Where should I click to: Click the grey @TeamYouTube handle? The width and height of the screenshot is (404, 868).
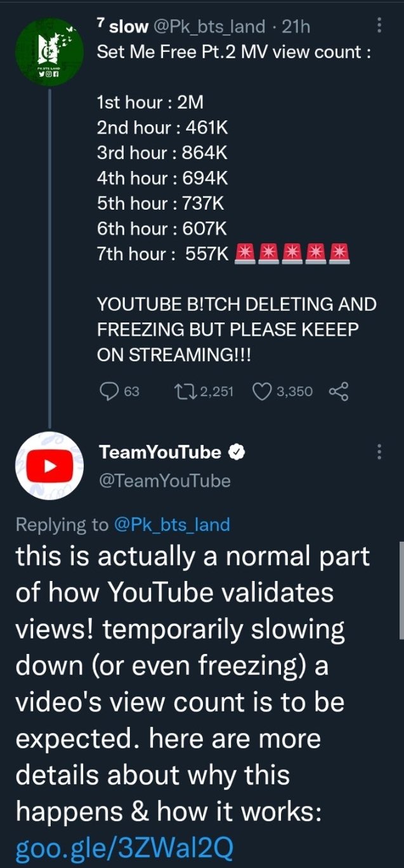click(x=164, y=481)
